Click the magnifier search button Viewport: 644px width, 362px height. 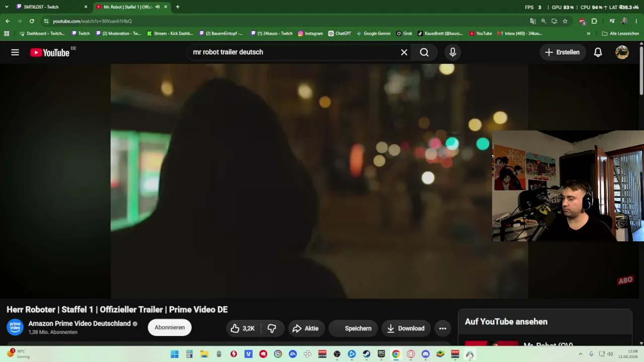(x=424, y=52)
